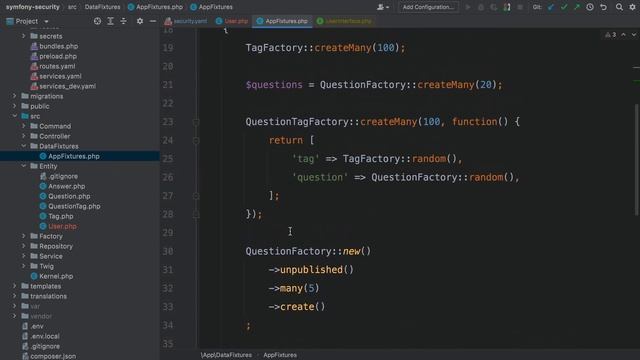Click Git Push green arrow
This screenshot has height=360, width=640.
coord(577,7)
